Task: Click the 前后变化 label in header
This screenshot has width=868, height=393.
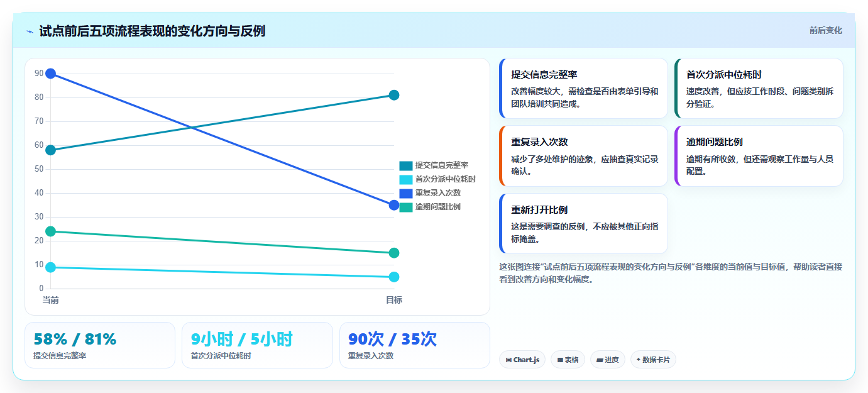Action: click(x=825, y=30)
